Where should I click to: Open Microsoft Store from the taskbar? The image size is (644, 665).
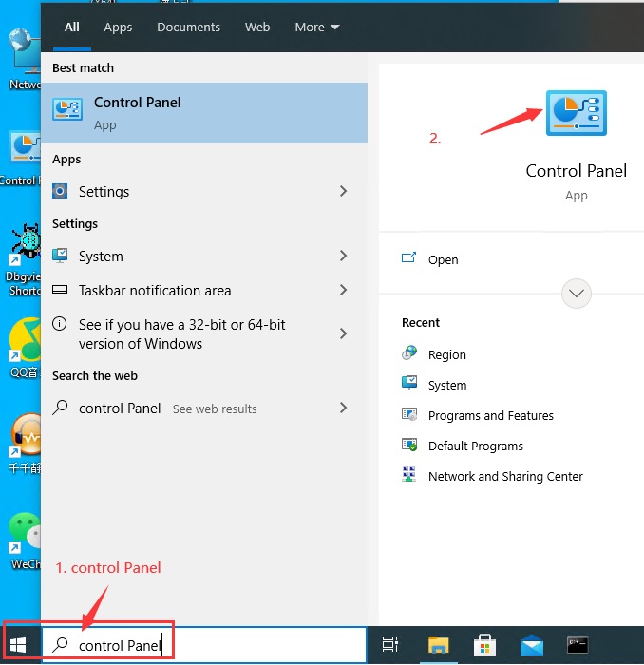[485, 645]
